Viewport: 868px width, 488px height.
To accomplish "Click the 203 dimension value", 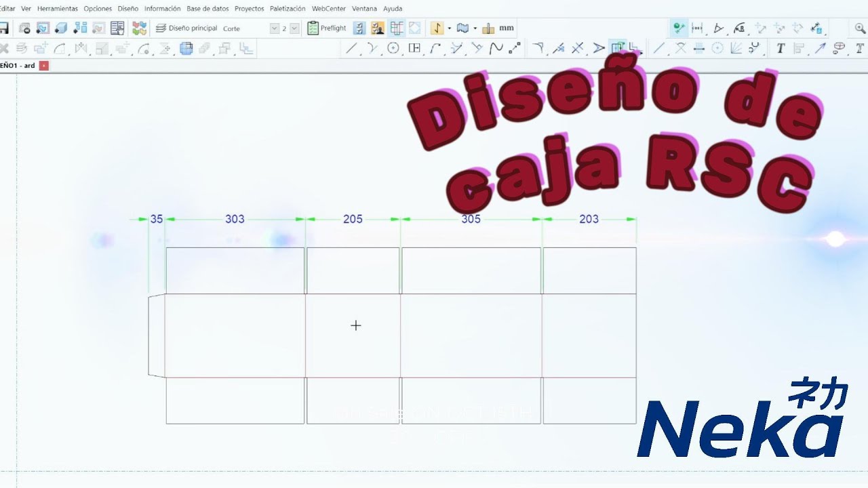I will (589, 219).
